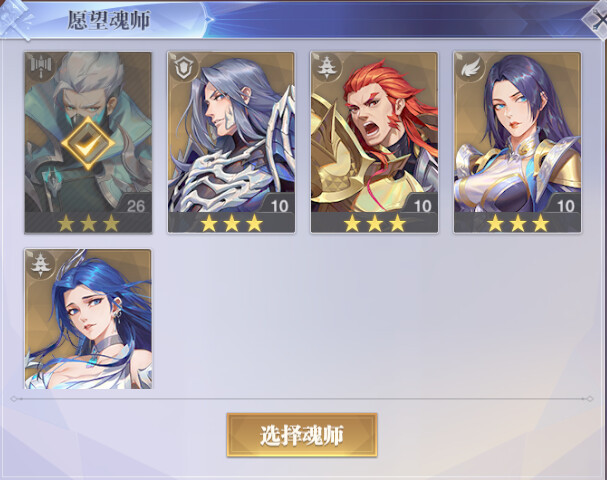Click the level 10 badge on silver-haired card
Image resolution: width=607 pixels, height=480 pixels.
[279, 206]
